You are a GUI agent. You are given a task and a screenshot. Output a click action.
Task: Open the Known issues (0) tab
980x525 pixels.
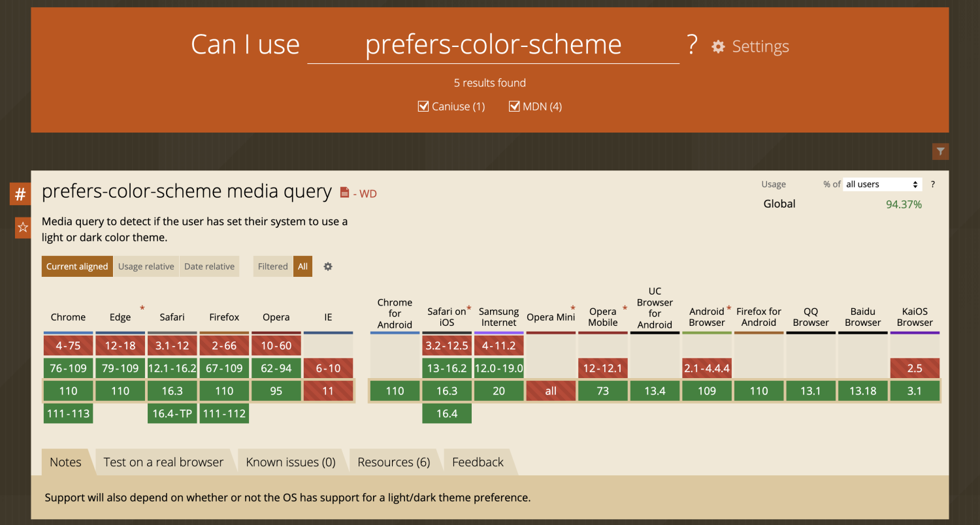coord(291,462)
